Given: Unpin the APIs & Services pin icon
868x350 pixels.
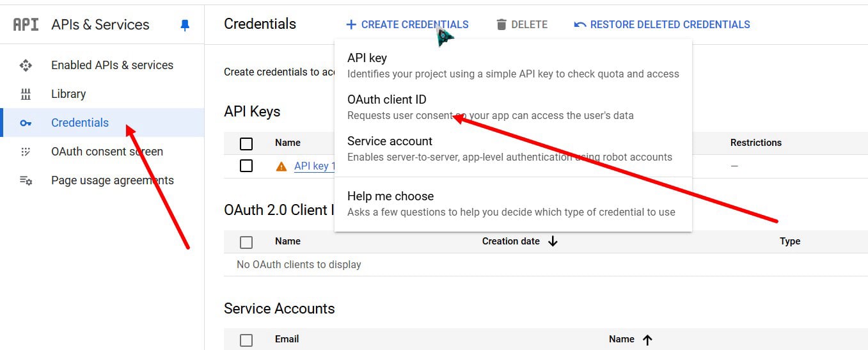Looking at the screenshot, I should [x=185, y=25].
